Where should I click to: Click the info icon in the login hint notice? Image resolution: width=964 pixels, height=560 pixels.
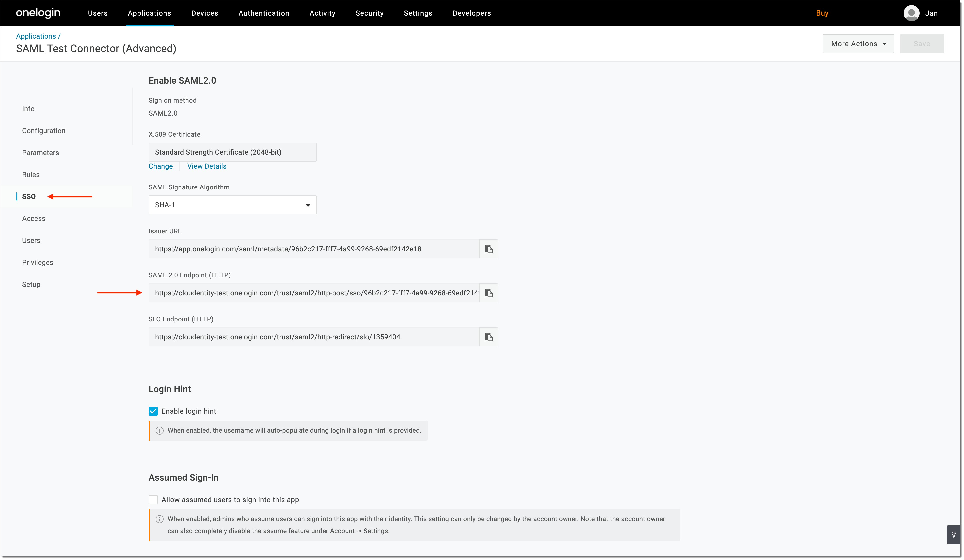pyautogui.click(x=159, y=430)
